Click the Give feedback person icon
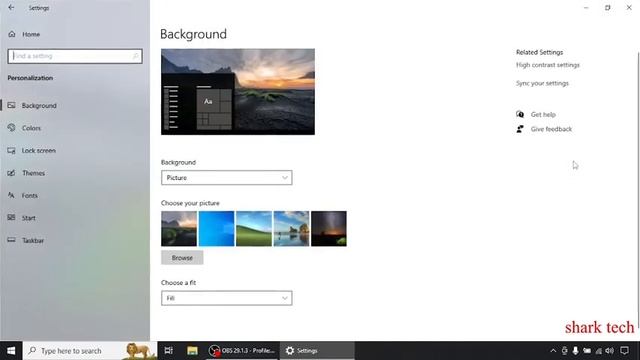The image size is (640, 360). [520, 129]
